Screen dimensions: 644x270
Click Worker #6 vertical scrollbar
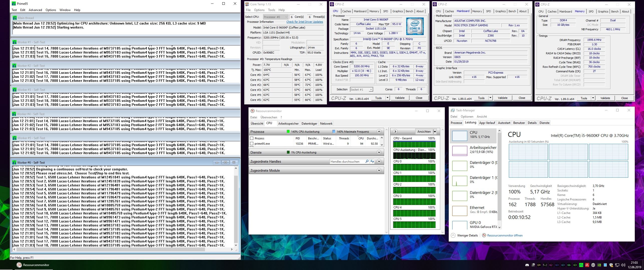point(236,206)
